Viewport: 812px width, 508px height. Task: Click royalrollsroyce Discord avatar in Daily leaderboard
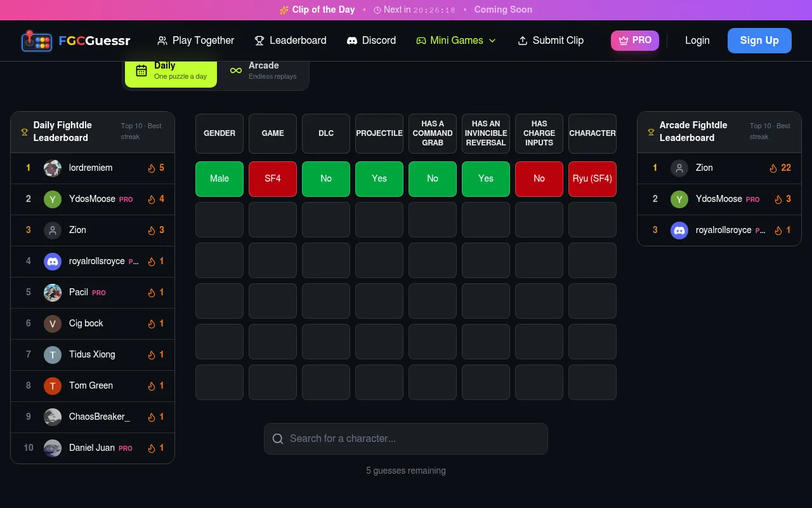click(x=53, y=262)
